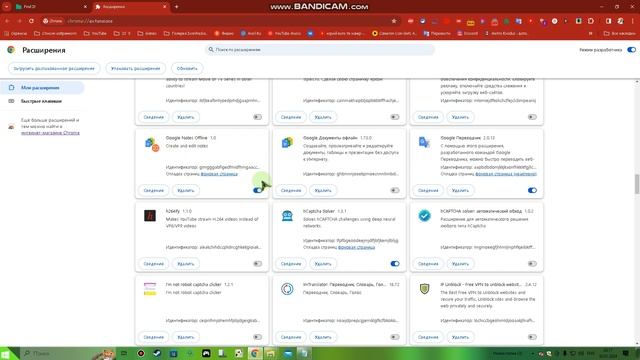Viewport: 640px width, 360px height.
Task: Switch to the first browser tab
Action: pyautogui.click(x=51, y=7)
